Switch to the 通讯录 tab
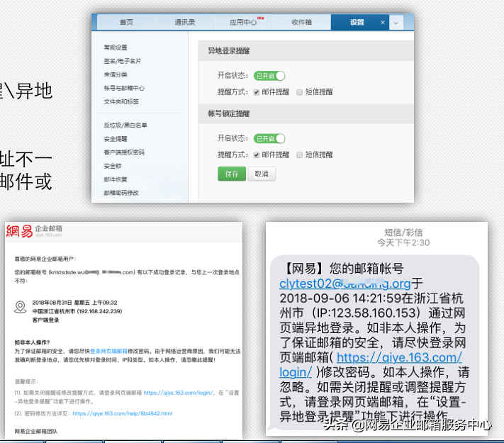Screen dimensions: 504x443 [x=185, y=22]
